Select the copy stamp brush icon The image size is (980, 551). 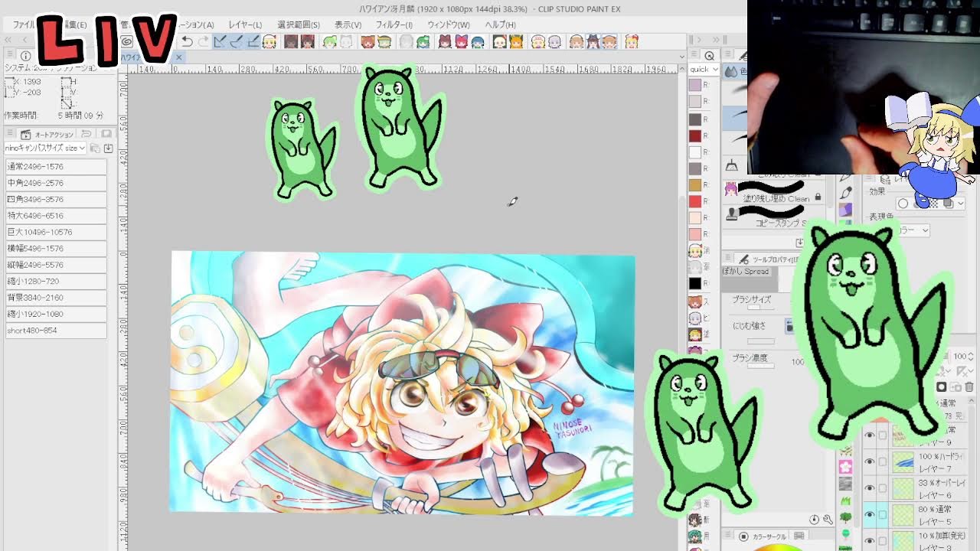(732, 214)
